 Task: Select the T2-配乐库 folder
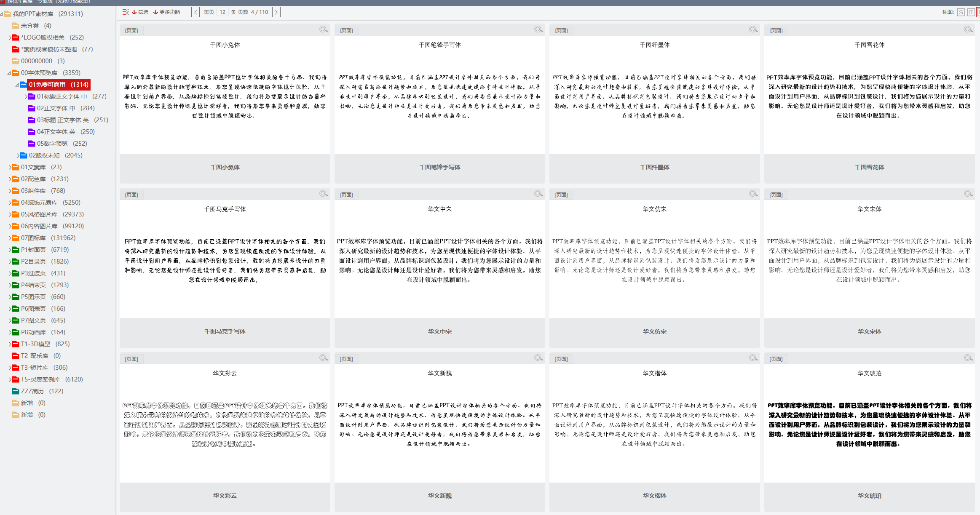(41, 356)
